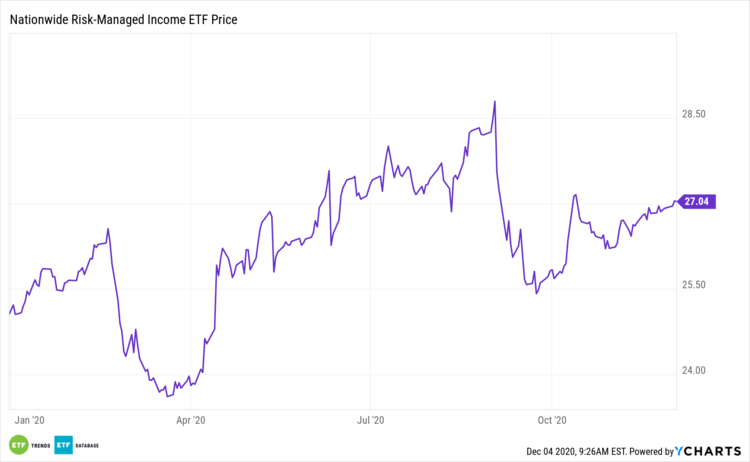This screenshot has width=750, height=462.
Task: Select the 25.50 y-axis label
Action: (693, 285)
